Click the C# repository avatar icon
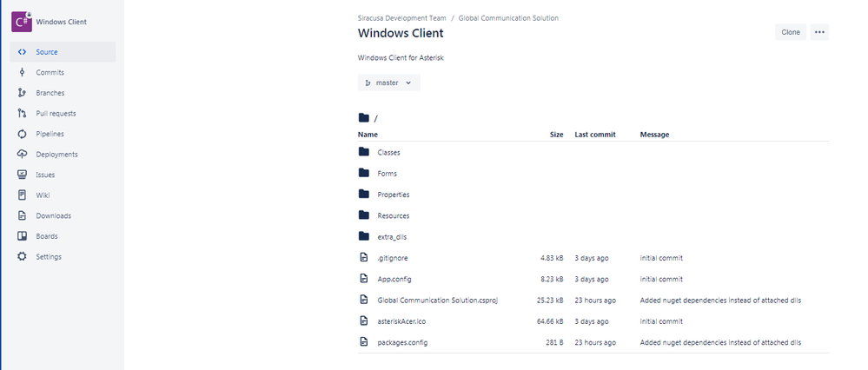Screen dimensions: 868x370 point(22,22)
